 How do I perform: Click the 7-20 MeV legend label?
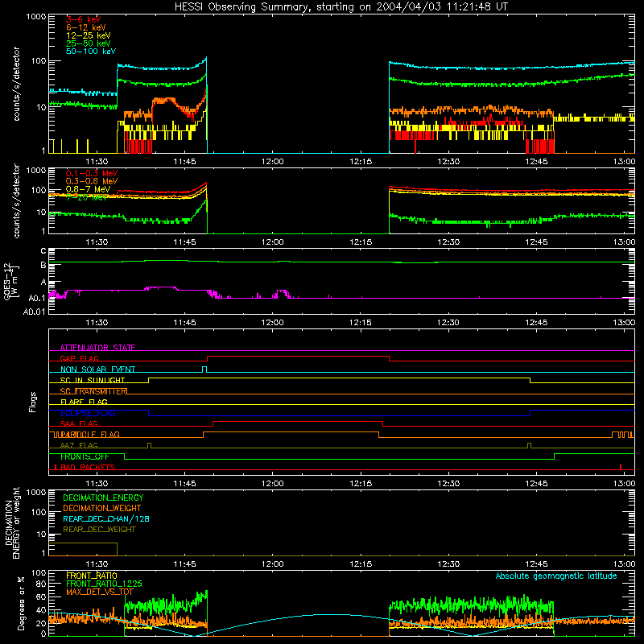coord(86,197)
